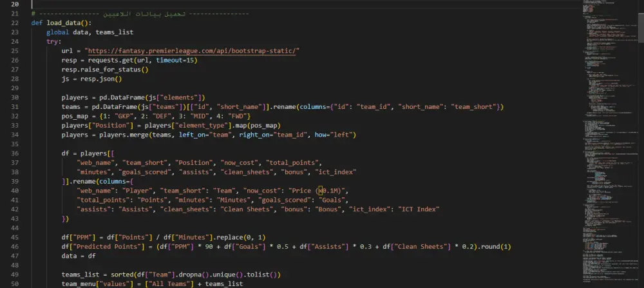
Task: Click the "total_points" string on line 37
Action: (292, 163)
